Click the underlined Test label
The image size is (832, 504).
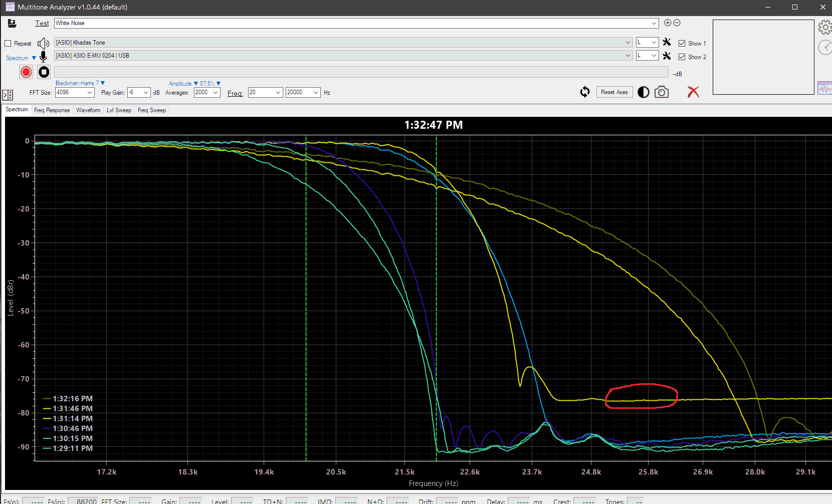42,23
